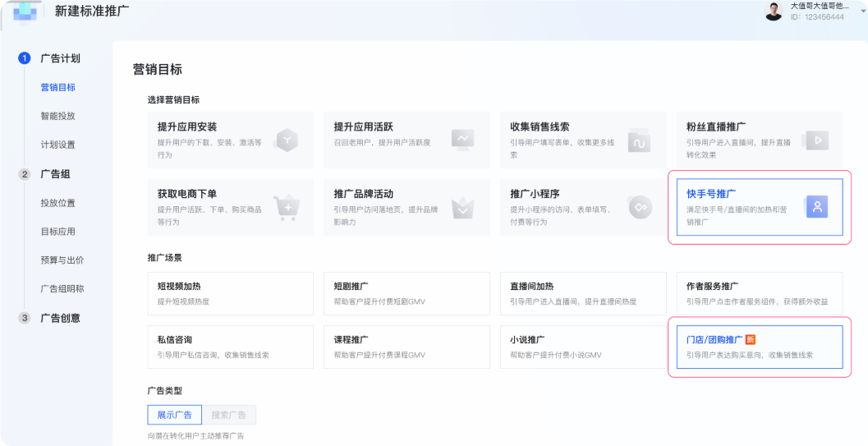Open 计划设置 section in sidebar
868x446 pixels.
[x=57, y=145]
